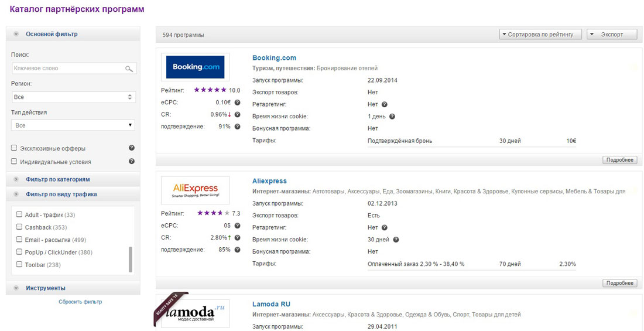644x331 pixels.
Task: Open the Тип действия dropdown
Action: coord(73,125)
